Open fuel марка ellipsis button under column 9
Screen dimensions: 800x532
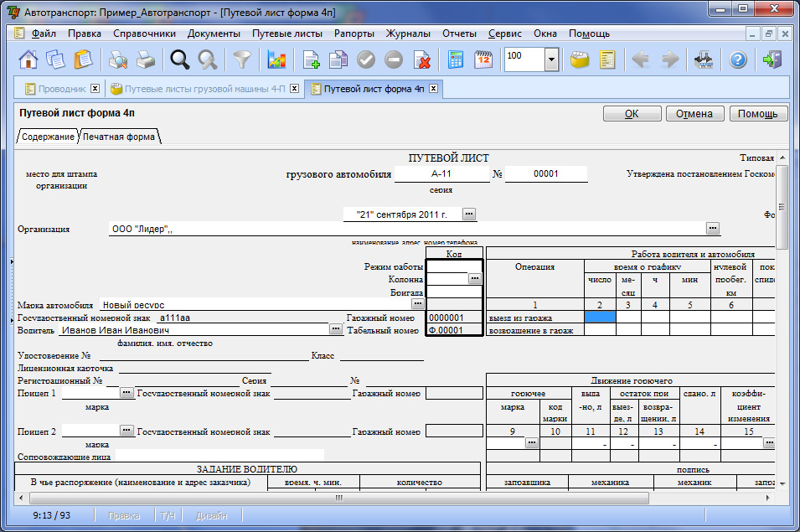532,442
